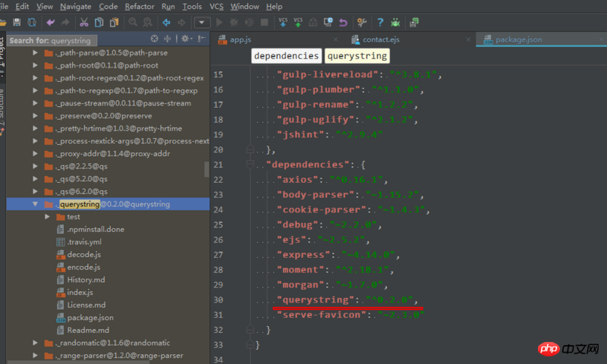Click the Revert purple arrow icon
607x364 pixels.
coord(343,23)
